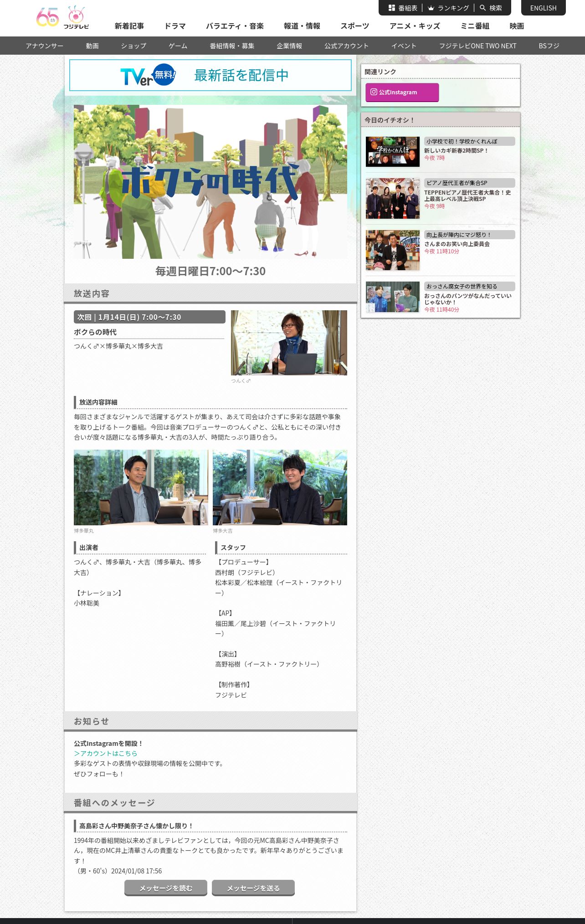The image size is (585, 924).
Task: Select 高野裕樹（イースト・ファクトリー） director text
Action: 269,664
